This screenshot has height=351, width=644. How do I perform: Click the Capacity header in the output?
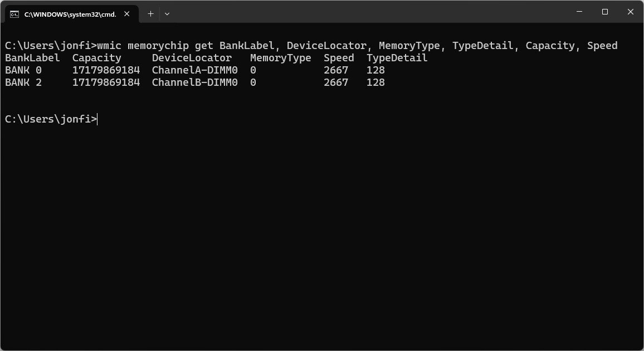click(x=96, y=57)
